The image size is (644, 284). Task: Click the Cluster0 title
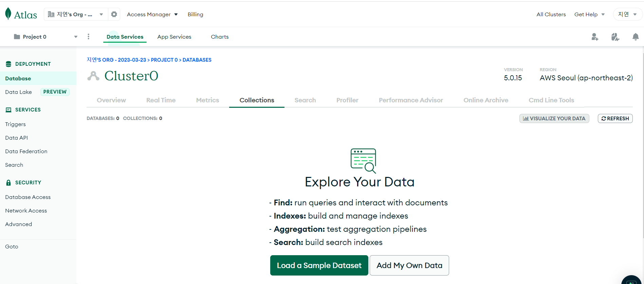(x=131, y=76)
